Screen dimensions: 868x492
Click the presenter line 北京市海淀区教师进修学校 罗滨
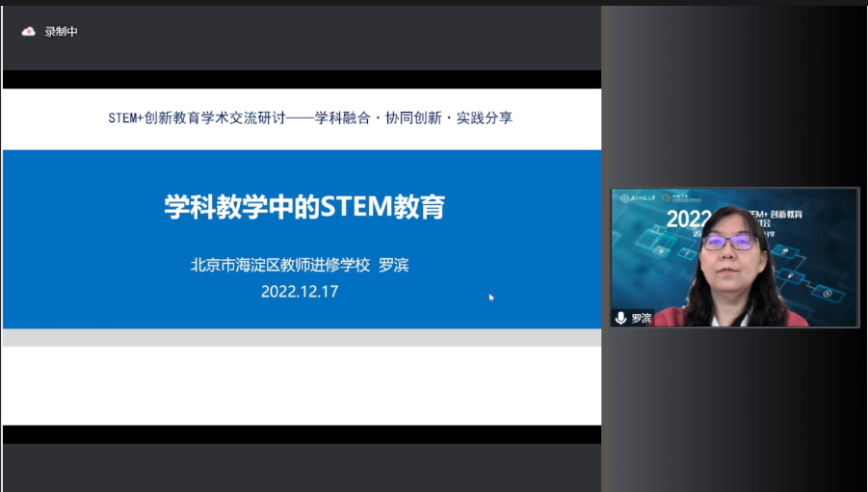click(x=300, y=265)
